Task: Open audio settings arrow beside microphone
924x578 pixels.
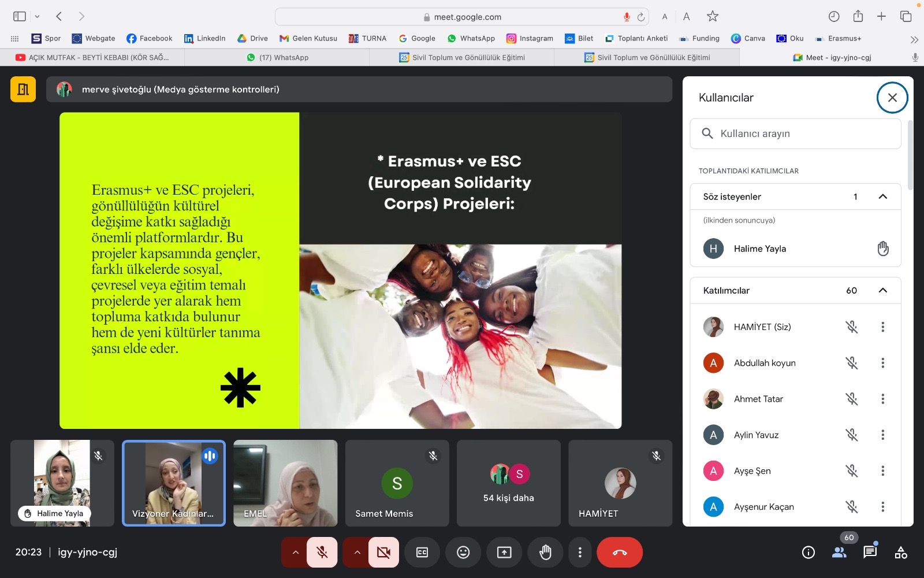Action: point(295,553)
